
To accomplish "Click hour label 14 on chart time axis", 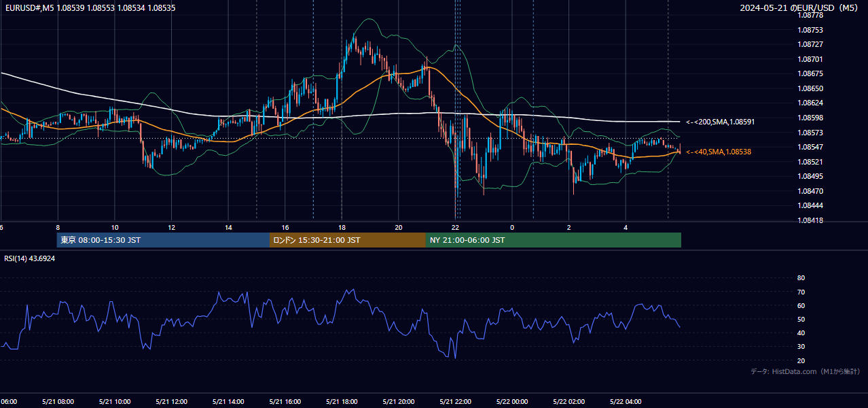I will point(228,227).
